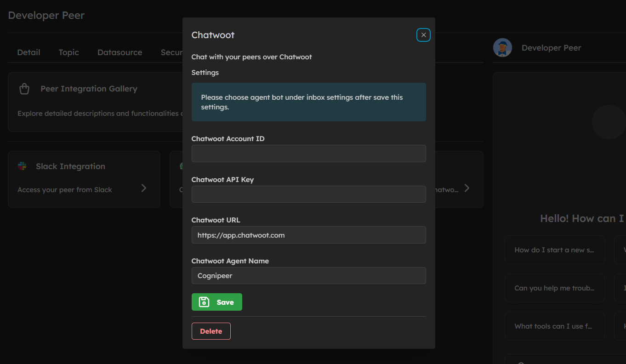Click 'Access your peer from Slack' text

tap(65, 190)
